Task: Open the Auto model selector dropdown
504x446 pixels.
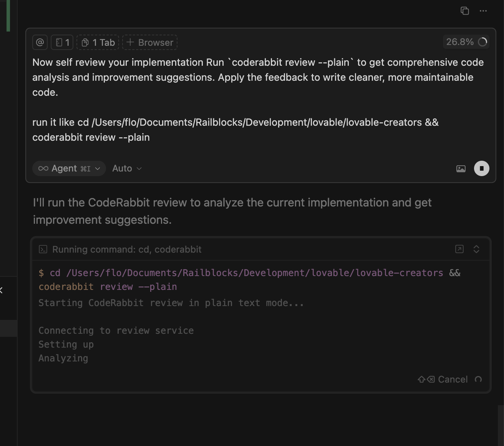Action: click(x=127, y=168)
